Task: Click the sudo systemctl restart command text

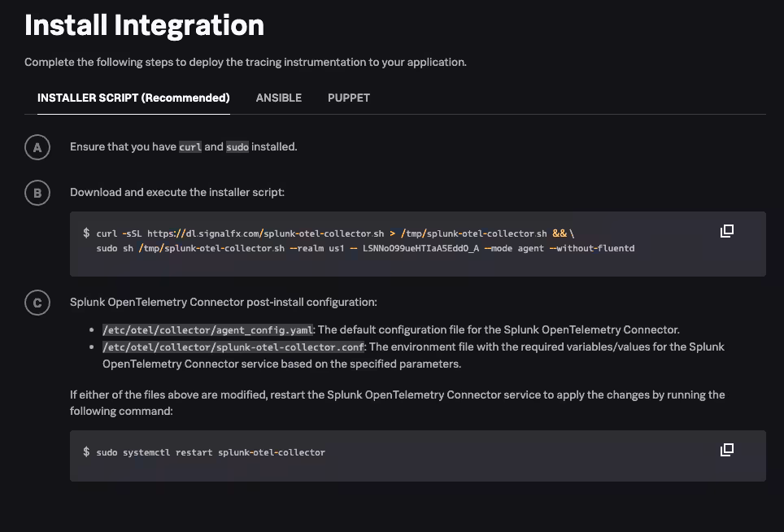Action: tap(210, 452)
